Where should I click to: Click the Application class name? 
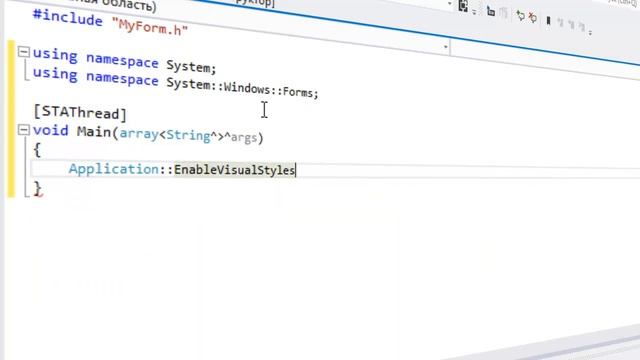point(114,169)
